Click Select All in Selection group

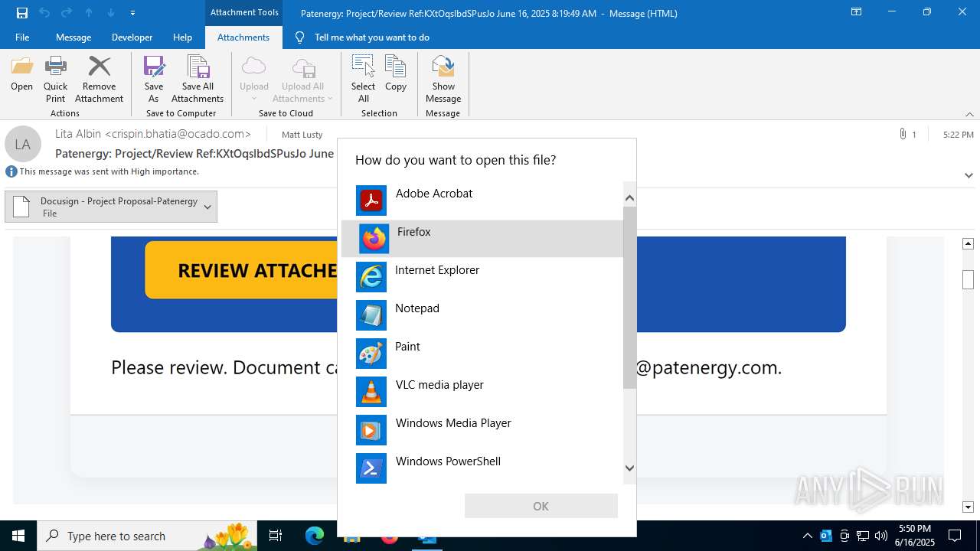364,80
